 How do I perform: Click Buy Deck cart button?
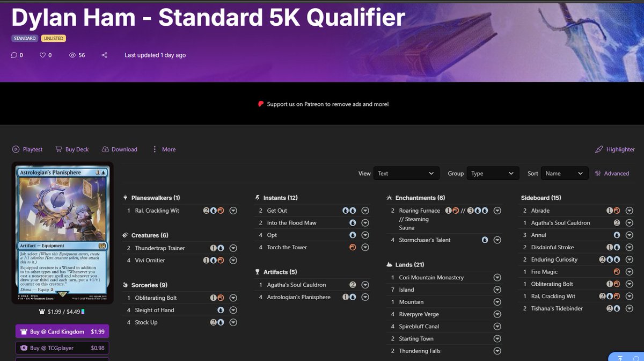(71, 149)
